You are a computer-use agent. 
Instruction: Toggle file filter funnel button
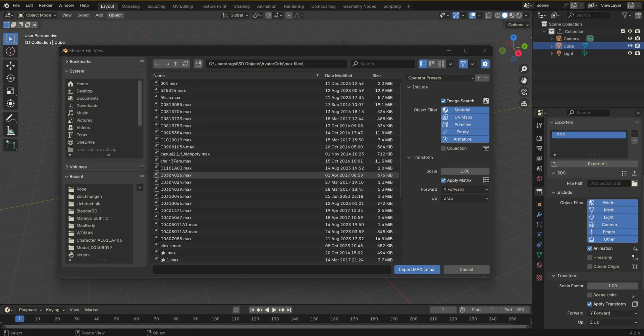click(x=463, y=64)
